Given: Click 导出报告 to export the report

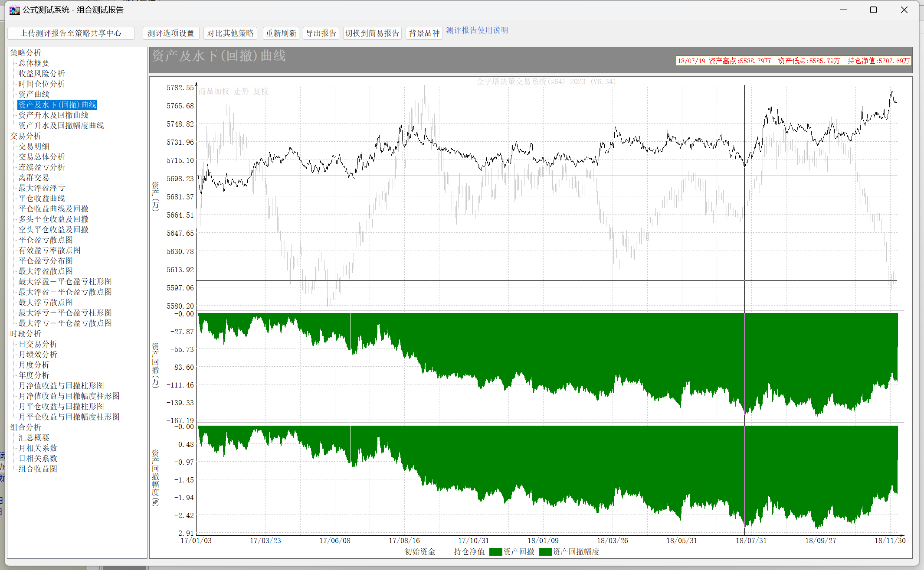Looking at the screenshot, I should (321, 33).
